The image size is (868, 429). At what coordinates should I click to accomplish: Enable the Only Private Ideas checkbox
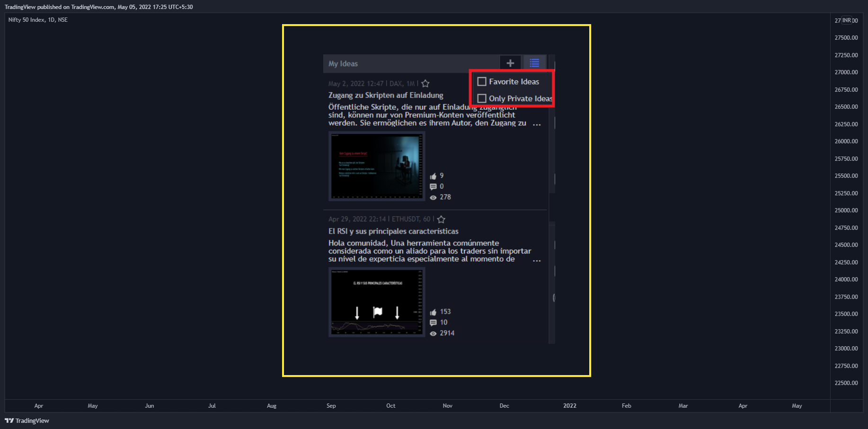pyautogui.click(x=482, y=98)
